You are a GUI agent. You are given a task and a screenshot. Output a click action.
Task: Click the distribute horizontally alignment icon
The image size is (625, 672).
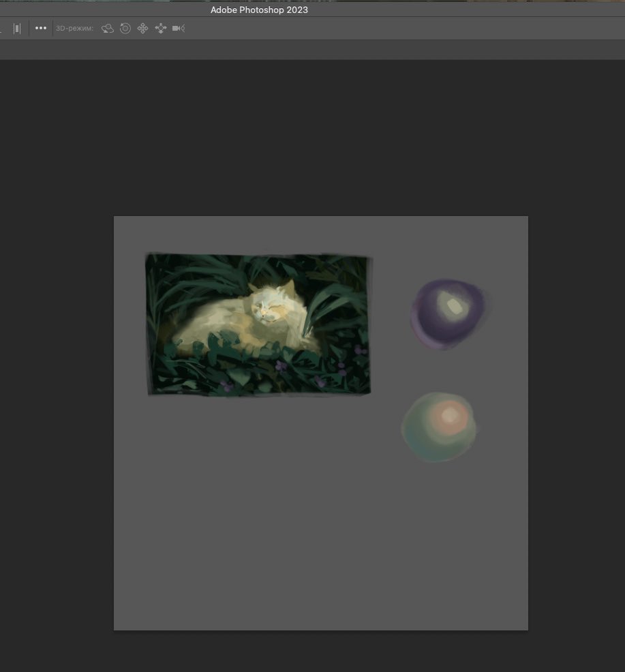click(17, 29)
